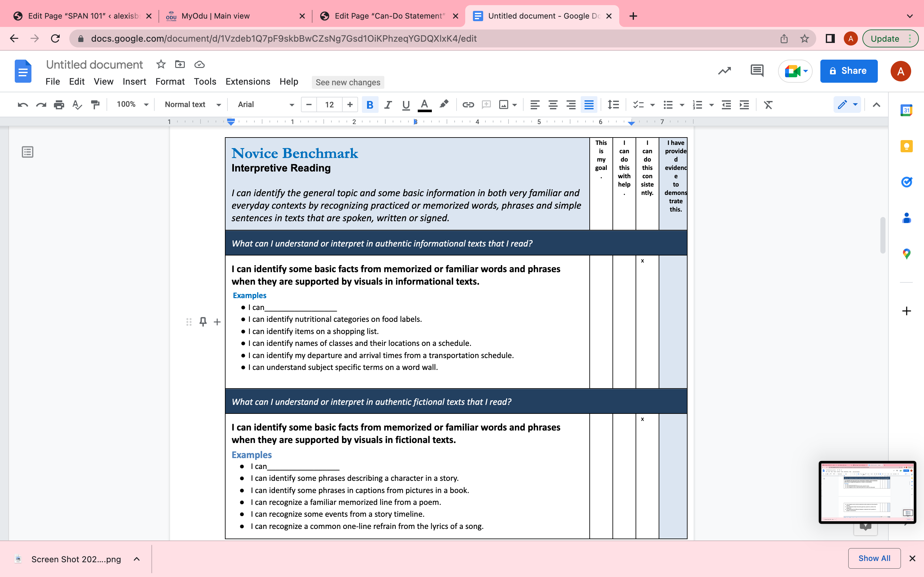Open the Print dialog icon
Image resolution: width=924 pixels, height=577 pixels.
point(59,105)
